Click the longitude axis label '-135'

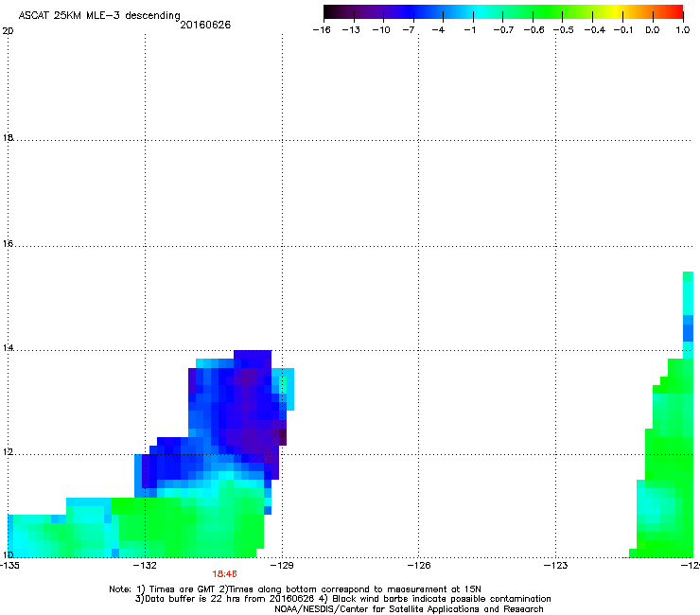[9, 566]
